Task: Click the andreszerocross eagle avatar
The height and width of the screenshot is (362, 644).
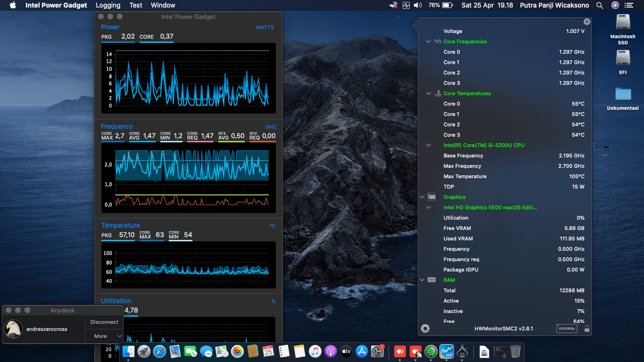Action: pyautogui.click(x=14, y=329)
